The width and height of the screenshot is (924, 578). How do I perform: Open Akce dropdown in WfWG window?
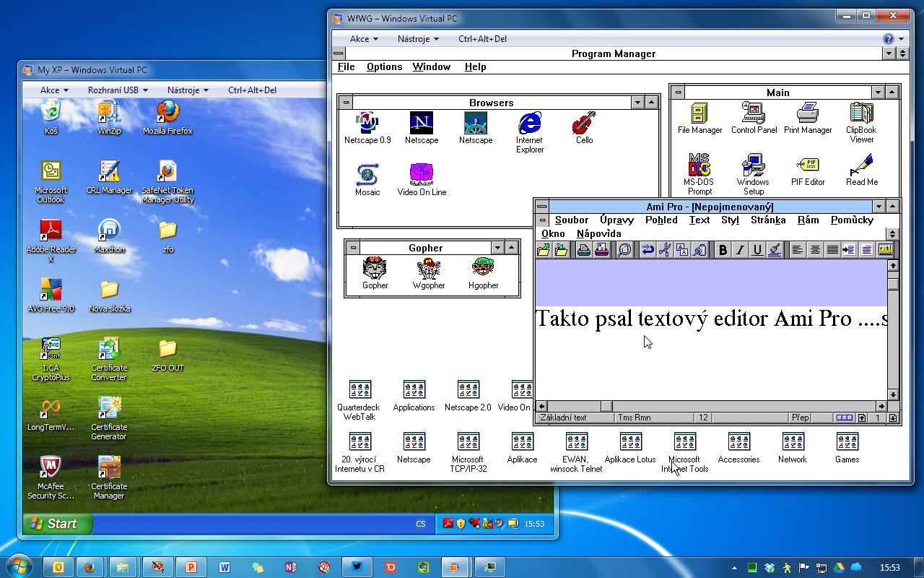click(x=364, y=39)
